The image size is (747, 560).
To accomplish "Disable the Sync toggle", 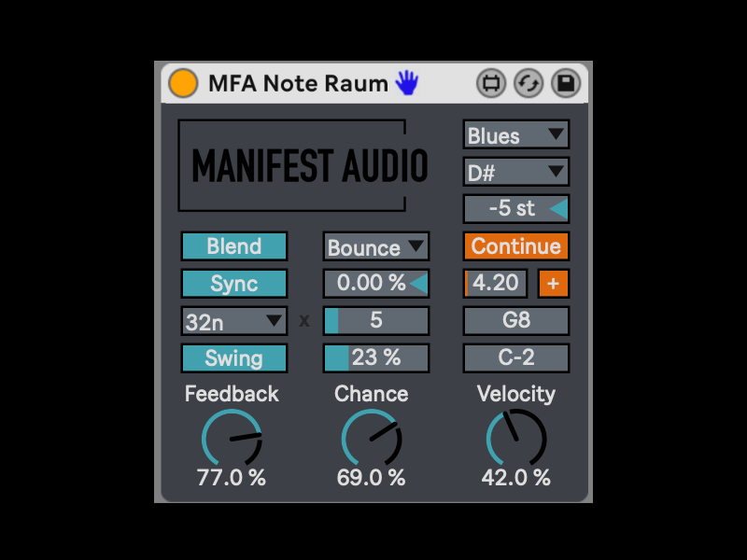I will [x=233, y=284].
